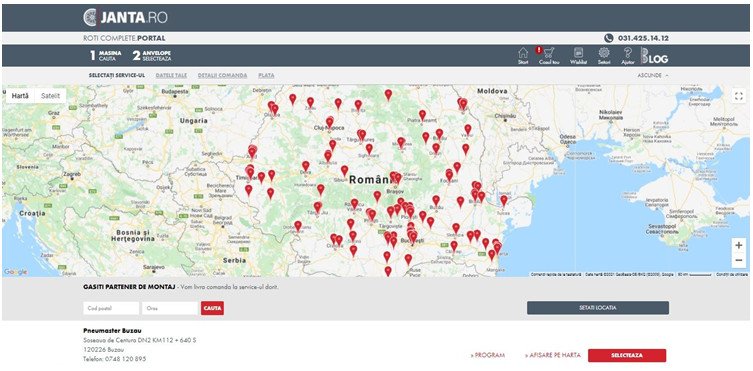Switch map to Satelit view
753x371 pixels.
tap(50, 96)
